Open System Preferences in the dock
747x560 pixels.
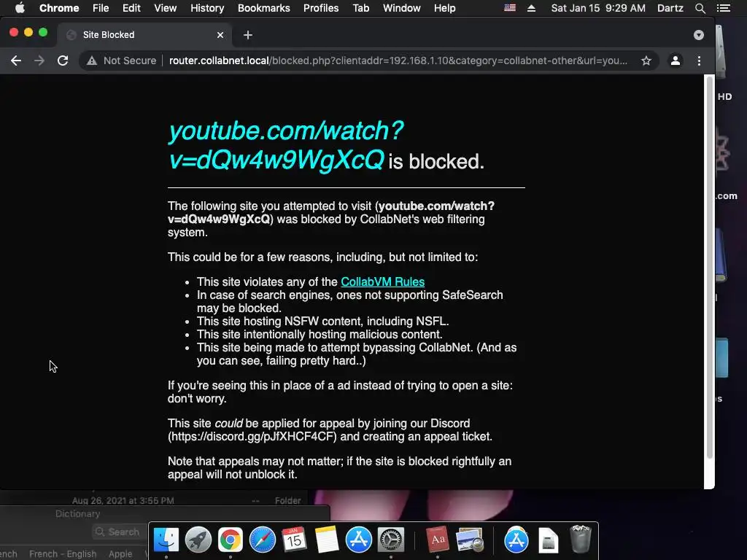[x=391, y=540]
